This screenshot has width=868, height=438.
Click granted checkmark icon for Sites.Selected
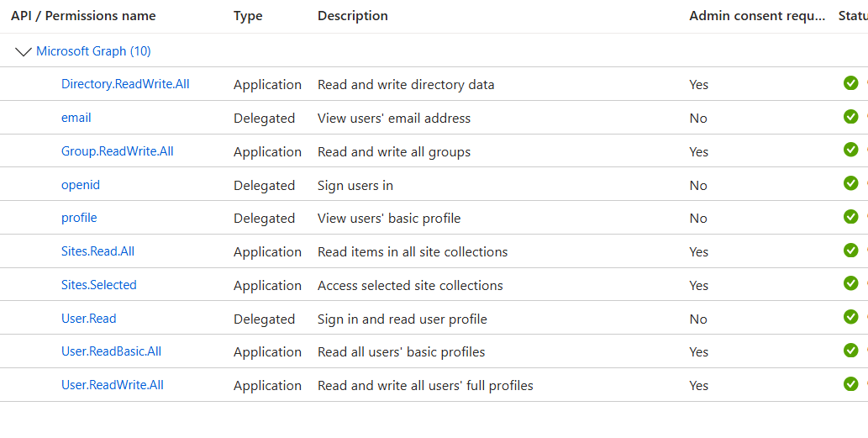pyautogui.click(x=850, y=283)
